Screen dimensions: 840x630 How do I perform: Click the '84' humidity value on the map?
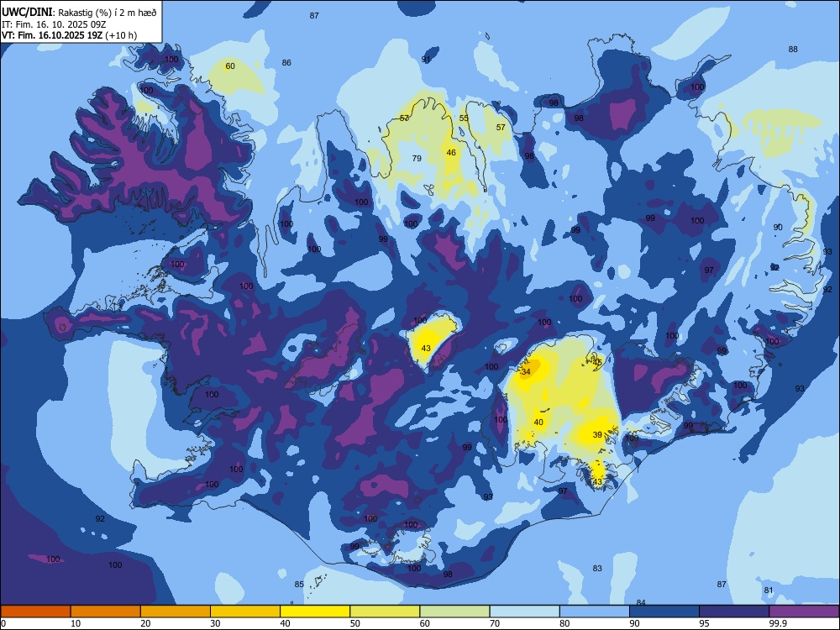[x=641, y=602]
